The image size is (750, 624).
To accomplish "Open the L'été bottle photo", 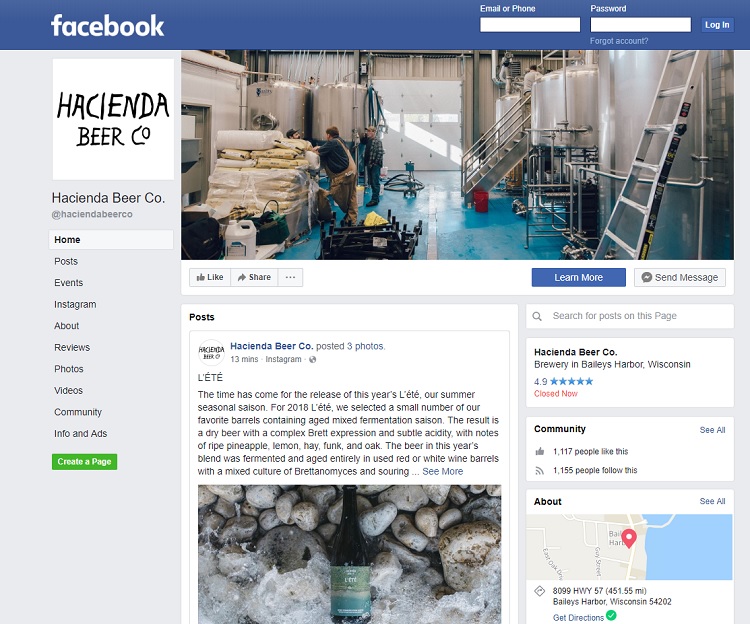I will [x=350, y=555].
